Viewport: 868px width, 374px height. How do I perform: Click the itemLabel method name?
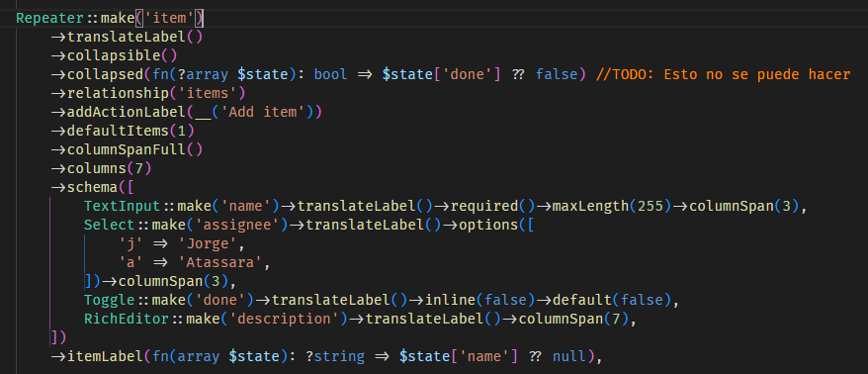[105, 357]
